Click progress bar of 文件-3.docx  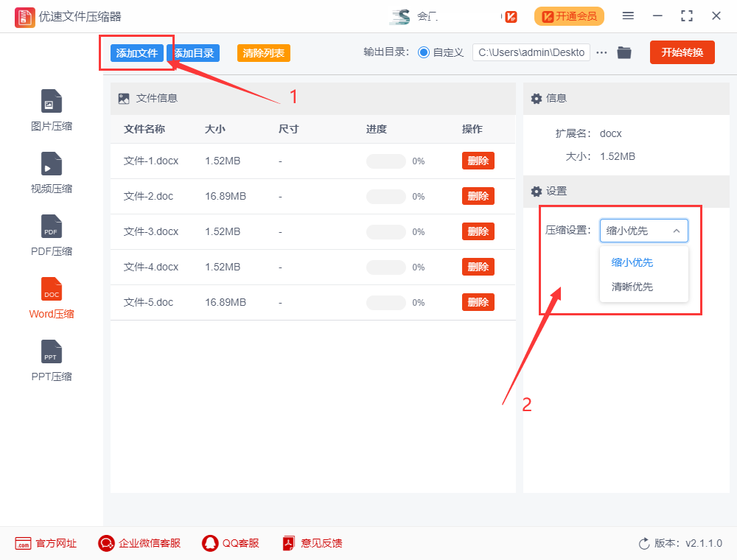(386, 231)
